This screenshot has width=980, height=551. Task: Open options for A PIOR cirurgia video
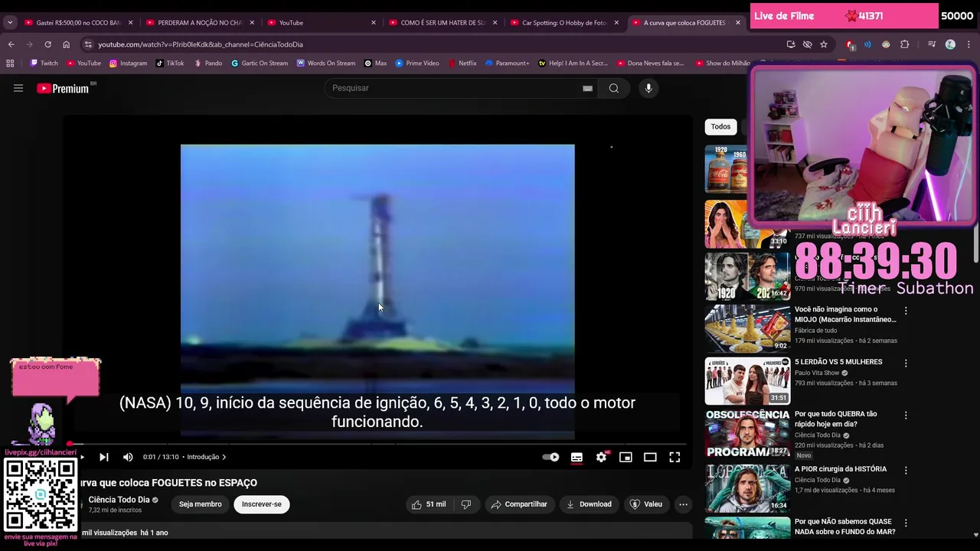point(906,470)
